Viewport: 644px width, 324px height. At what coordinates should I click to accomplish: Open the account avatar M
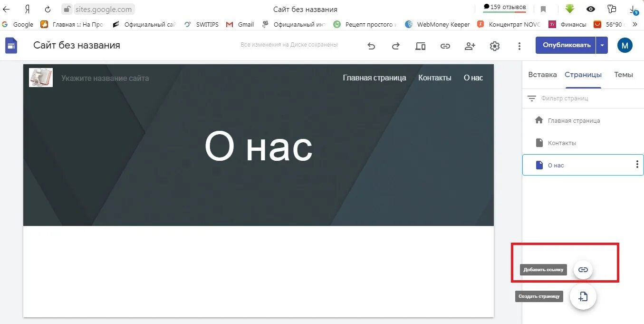click(x=625, y=46)
